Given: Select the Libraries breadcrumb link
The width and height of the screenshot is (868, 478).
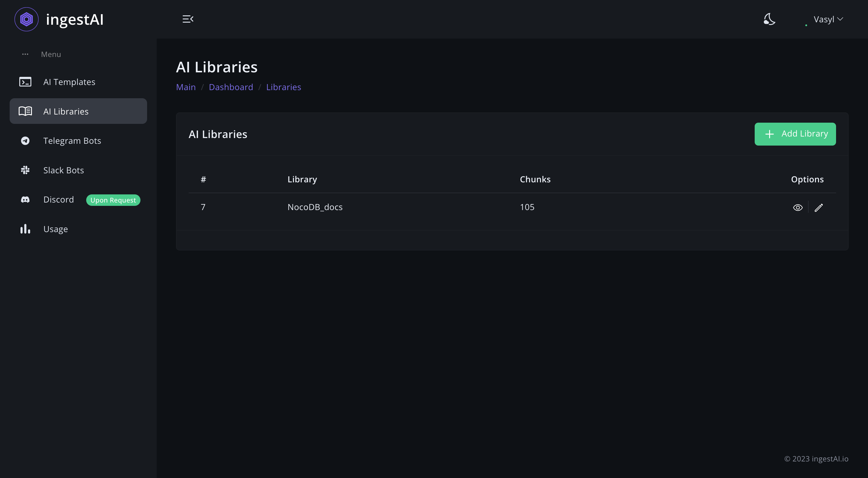Looking at the screenshot, I should tap(283, 87).
